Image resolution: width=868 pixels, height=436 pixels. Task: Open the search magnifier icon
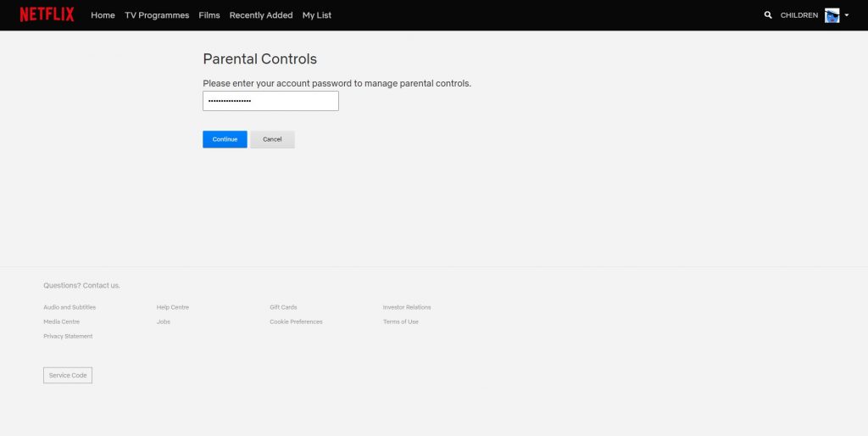coord(768,15)
